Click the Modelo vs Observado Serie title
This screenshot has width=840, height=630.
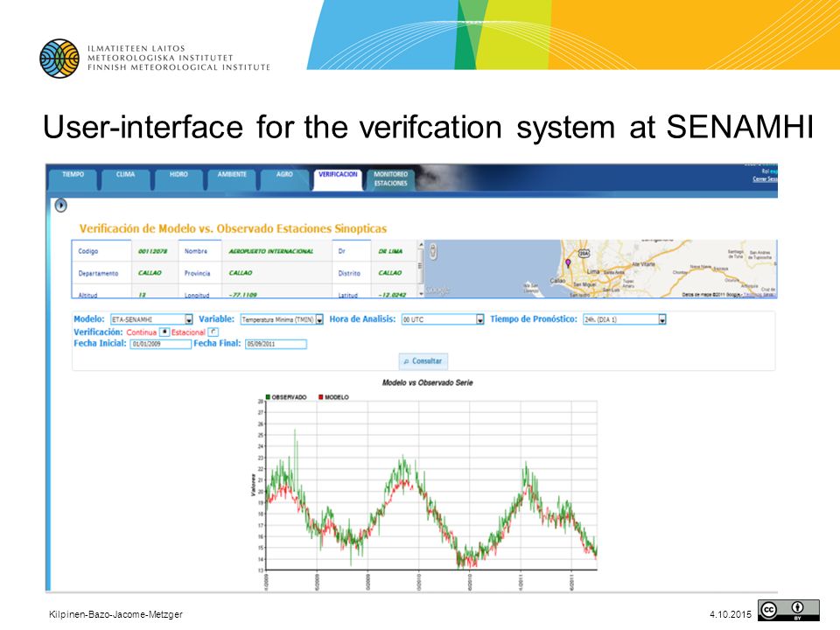[428, 382]
